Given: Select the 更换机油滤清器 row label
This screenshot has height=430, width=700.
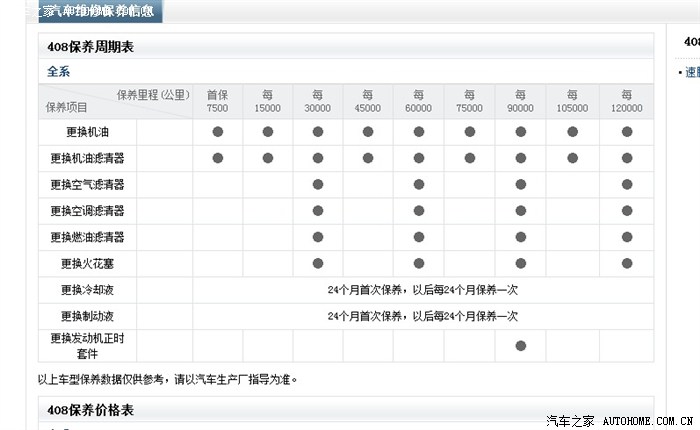Looking at the screenshot, I should click(88, 158).
